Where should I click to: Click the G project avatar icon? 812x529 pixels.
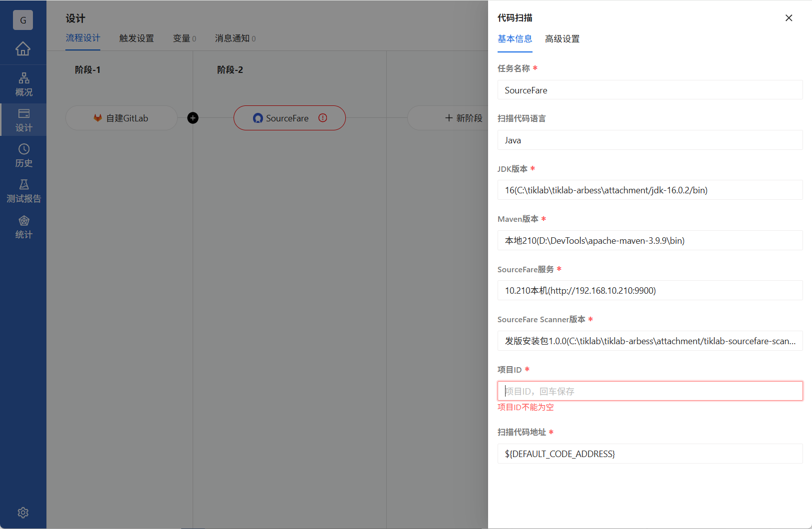[23, 20]
